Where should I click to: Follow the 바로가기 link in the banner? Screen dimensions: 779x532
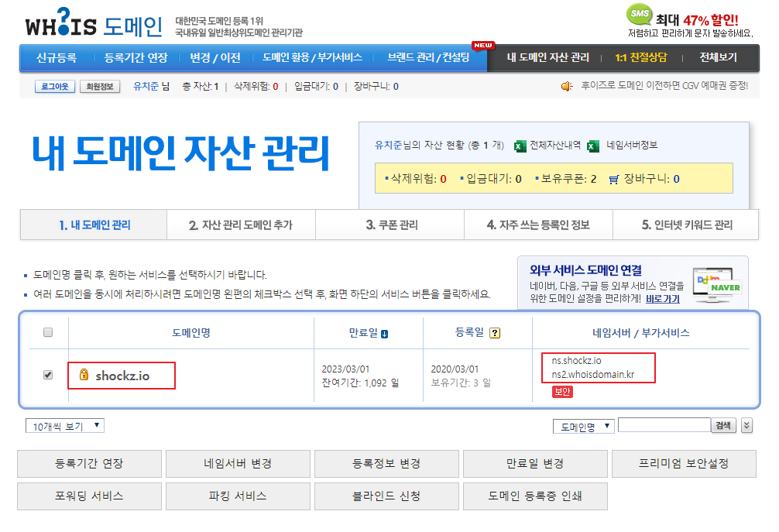pyautogui.click(x=662, y=298)
